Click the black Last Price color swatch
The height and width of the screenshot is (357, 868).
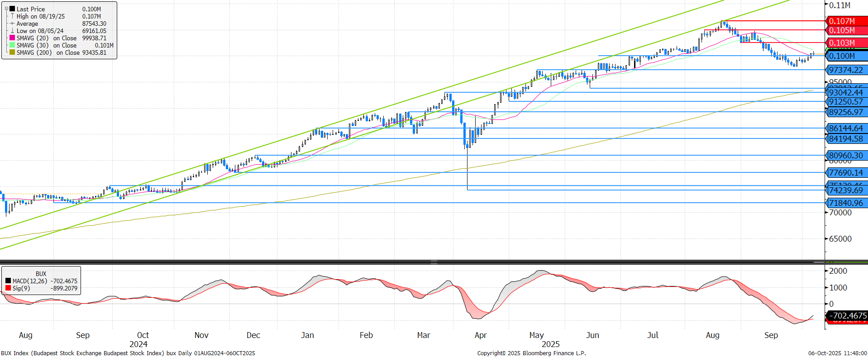[12, 9]
